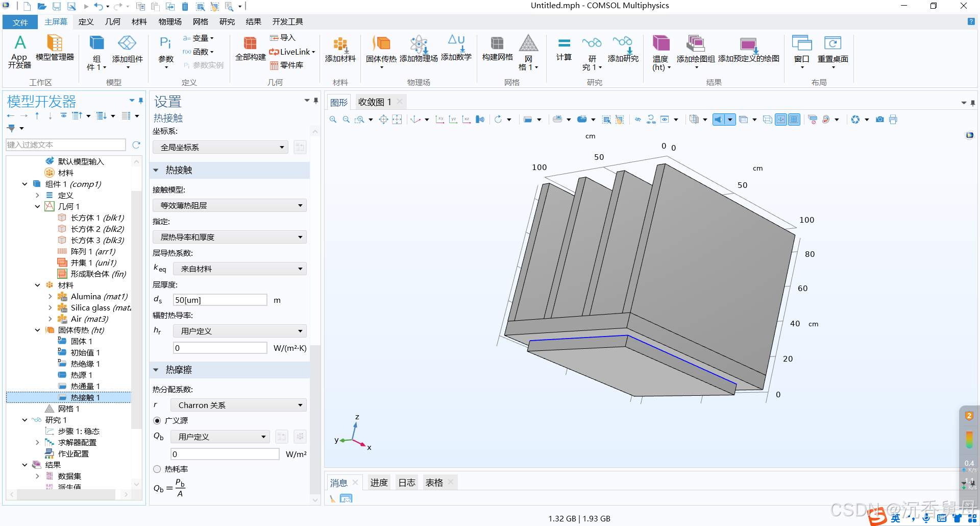Collapse the 热摩擦 section

pos(156,370)
